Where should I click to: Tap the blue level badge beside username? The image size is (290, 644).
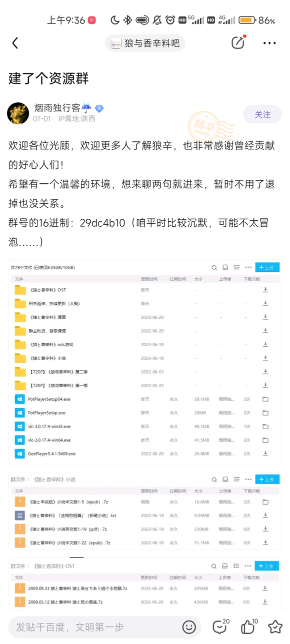point(99,108)
